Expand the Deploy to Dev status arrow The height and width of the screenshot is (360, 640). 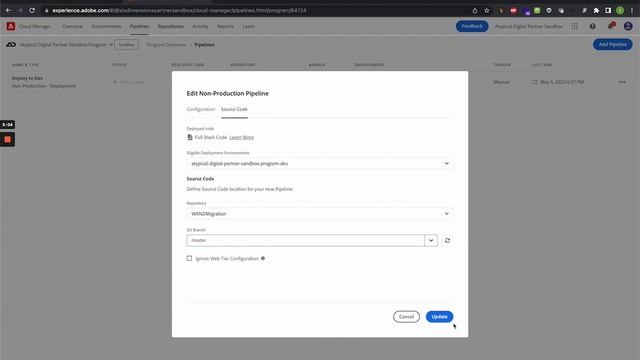pos(115,82)
